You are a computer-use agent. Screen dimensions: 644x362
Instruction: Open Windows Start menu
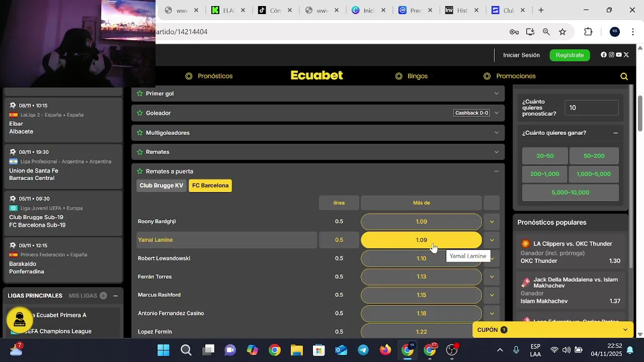pos(164,350)
